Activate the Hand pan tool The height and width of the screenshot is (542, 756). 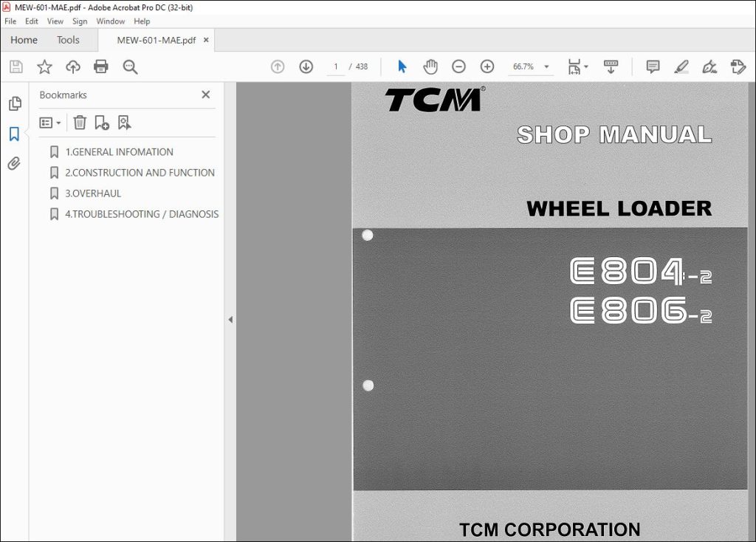430,66
